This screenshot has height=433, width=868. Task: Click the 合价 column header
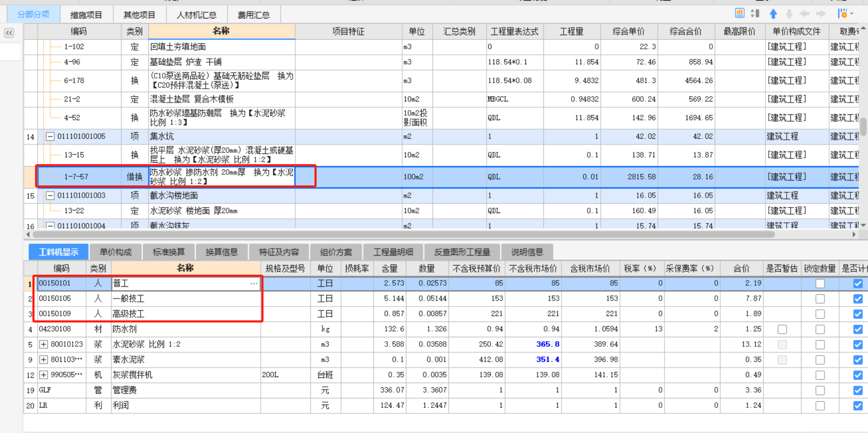tap(742, 268)
